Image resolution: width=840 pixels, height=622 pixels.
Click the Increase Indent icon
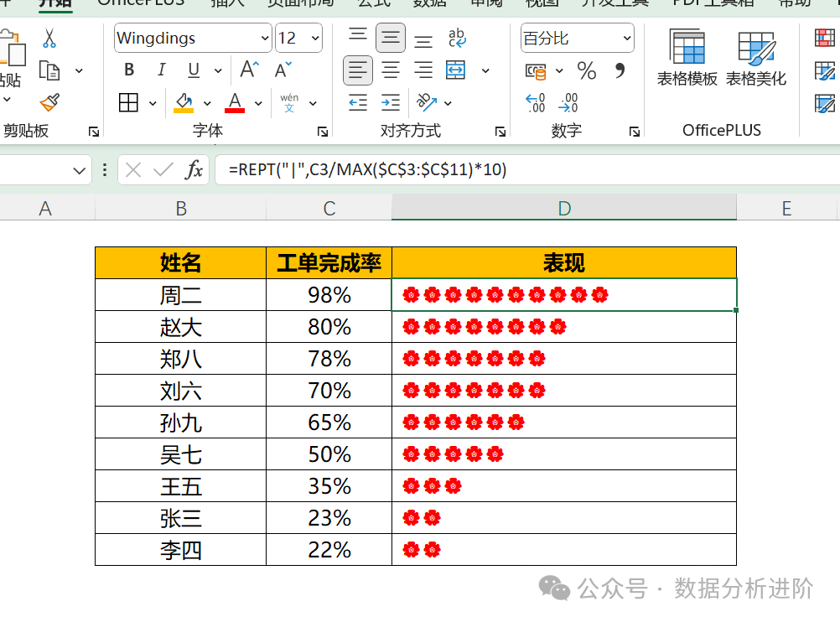point(391,102)
